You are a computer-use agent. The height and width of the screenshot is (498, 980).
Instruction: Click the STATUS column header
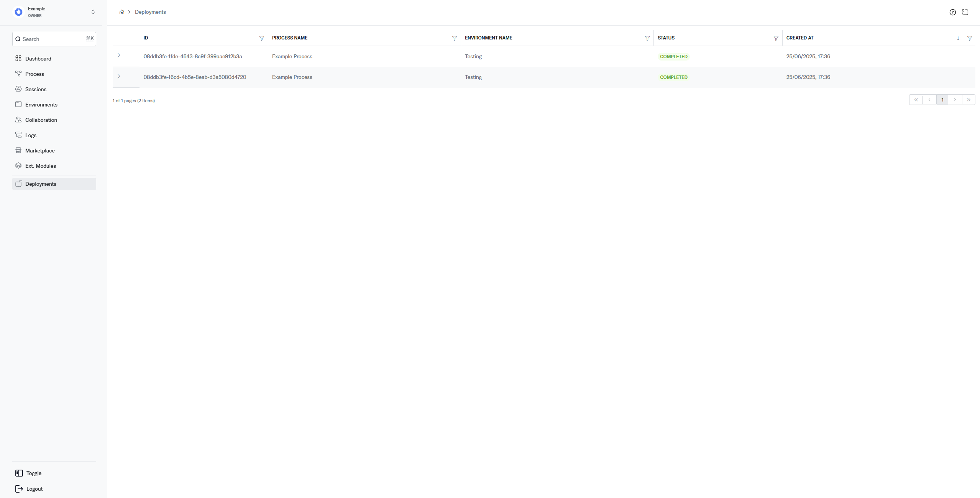point(666,38)
